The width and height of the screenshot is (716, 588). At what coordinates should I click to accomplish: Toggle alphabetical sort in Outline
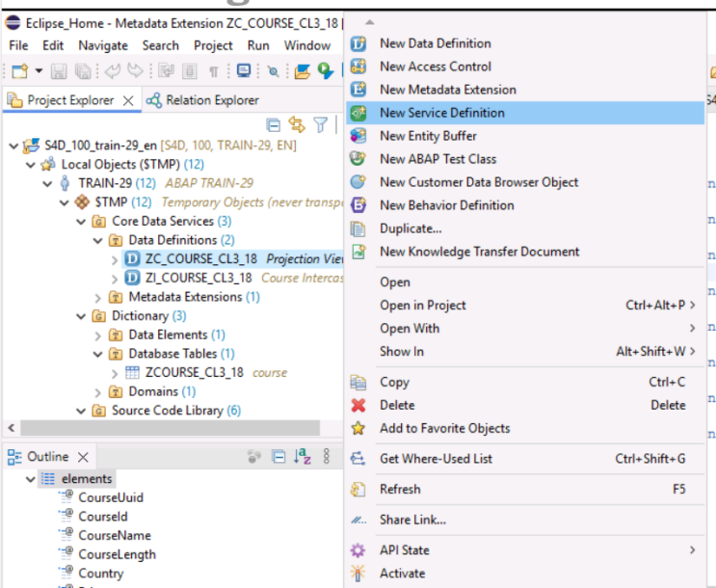tap(302, 456)
